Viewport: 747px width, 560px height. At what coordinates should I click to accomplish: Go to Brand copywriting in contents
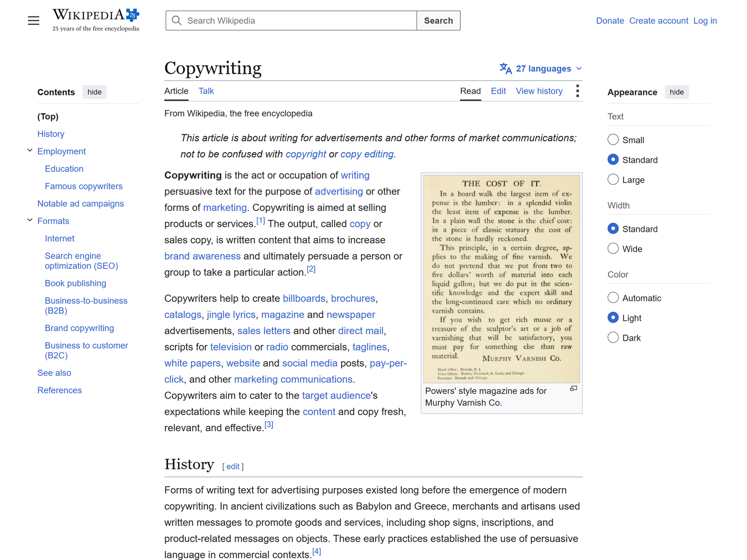coord(79,328)
